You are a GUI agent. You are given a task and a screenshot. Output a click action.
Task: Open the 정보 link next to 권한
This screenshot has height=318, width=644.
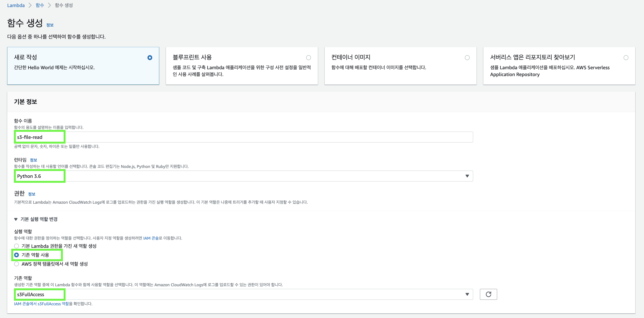(x=31, y=194)
